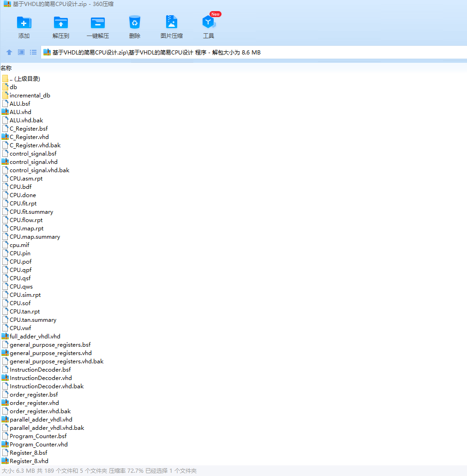Image resolution: width=467 pixels, height=476 pixels.
Task: Click the Program_Counter.vhd file icon
Action: (x=5, y=445)
